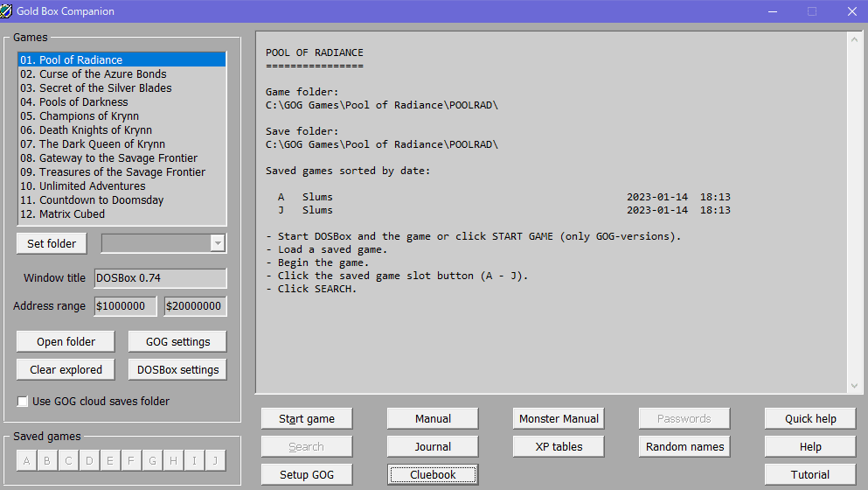868x490 pixels.
Task: Open the Monster Manual
Action: (559, 418)
